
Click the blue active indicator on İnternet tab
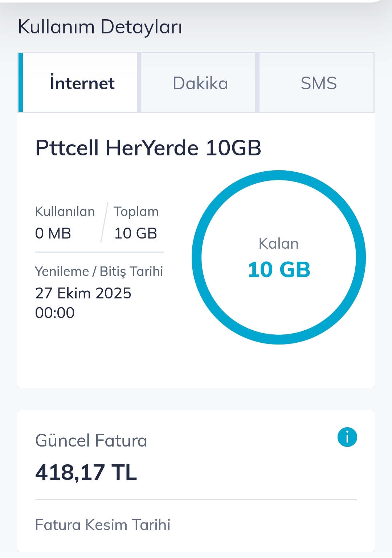point(21,83)
